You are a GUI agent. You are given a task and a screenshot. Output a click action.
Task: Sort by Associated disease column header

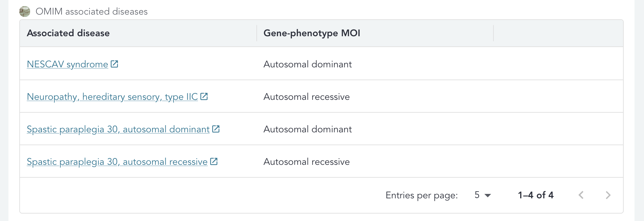tap(68, 33)
